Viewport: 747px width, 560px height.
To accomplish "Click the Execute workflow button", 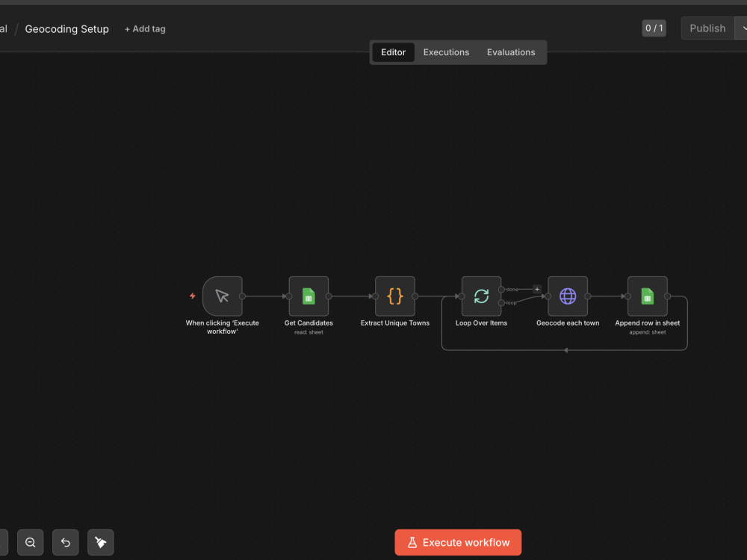I will click(458, 542).
